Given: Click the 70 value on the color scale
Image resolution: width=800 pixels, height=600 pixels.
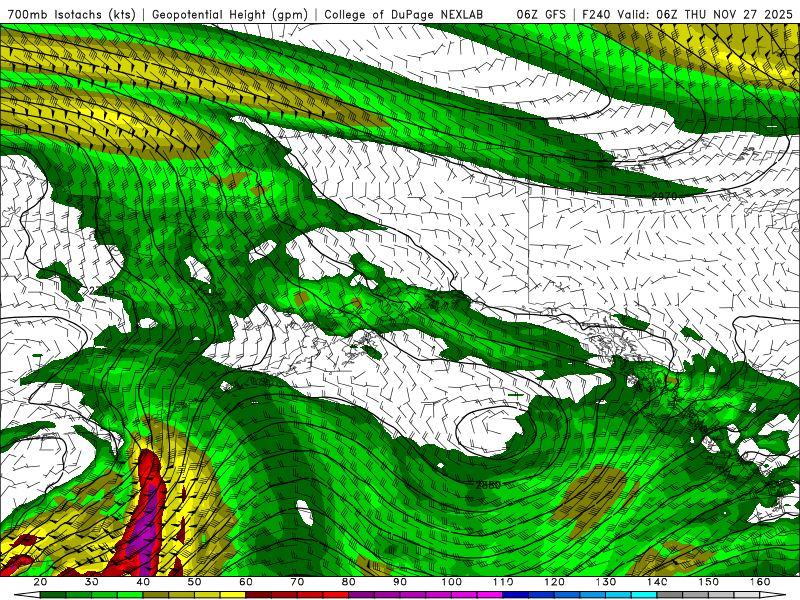Looking at the screenshot, I should 297,582.
